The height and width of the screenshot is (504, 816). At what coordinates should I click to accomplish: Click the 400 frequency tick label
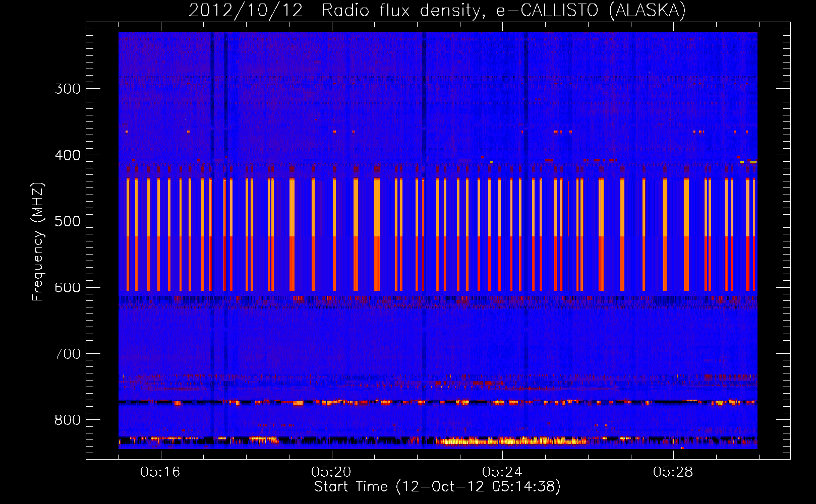tap(68, 155)
